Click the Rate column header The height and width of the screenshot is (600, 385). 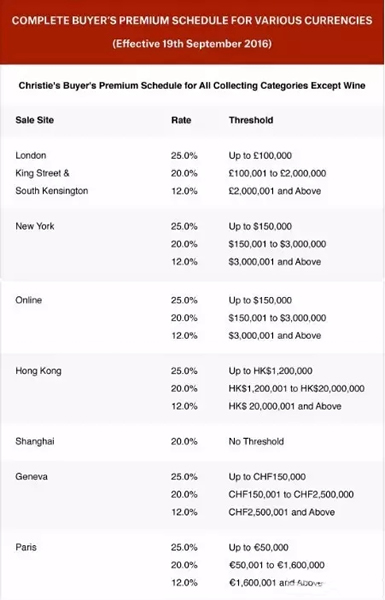tap(181, 120)
